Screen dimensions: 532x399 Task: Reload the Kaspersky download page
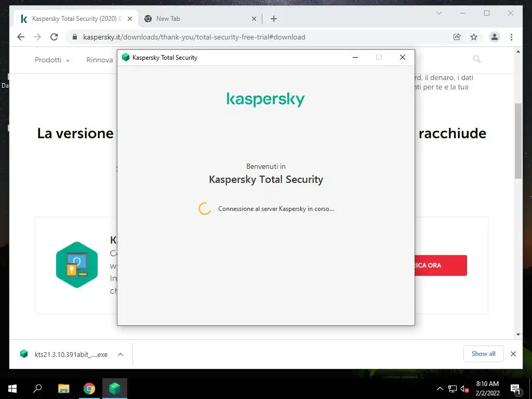coord(54,37)
